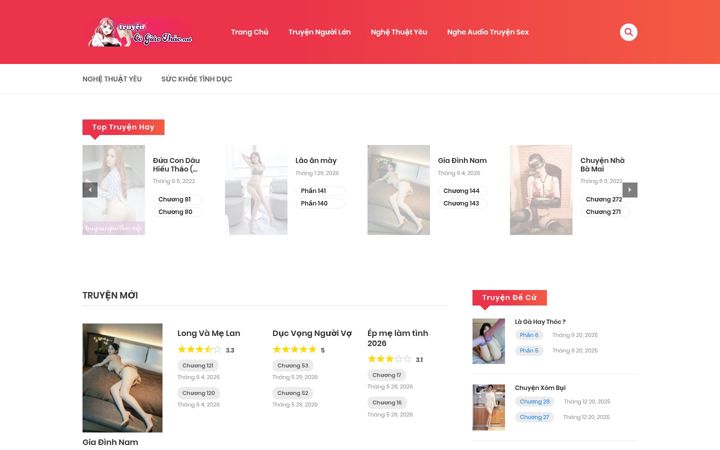Open Truyện Người Lớn menu item
Viewport: 720px width, 450px height.
pos(319,32)
